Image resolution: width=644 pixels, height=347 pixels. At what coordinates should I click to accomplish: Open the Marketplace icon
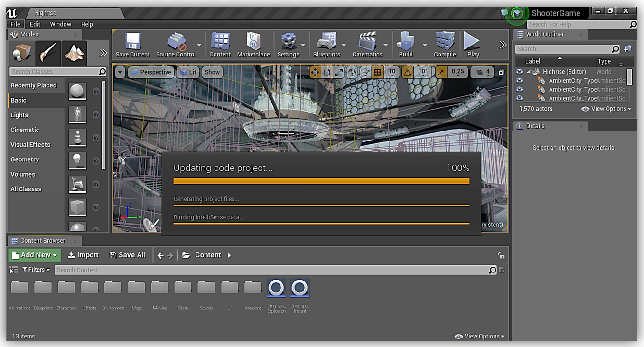coord(253,43)
